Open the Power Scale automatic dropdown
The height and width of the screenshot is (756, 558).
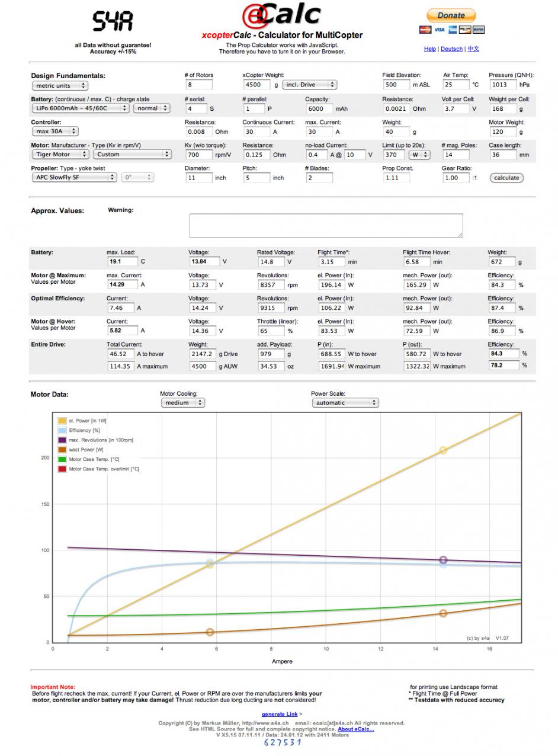coord(345,403)
